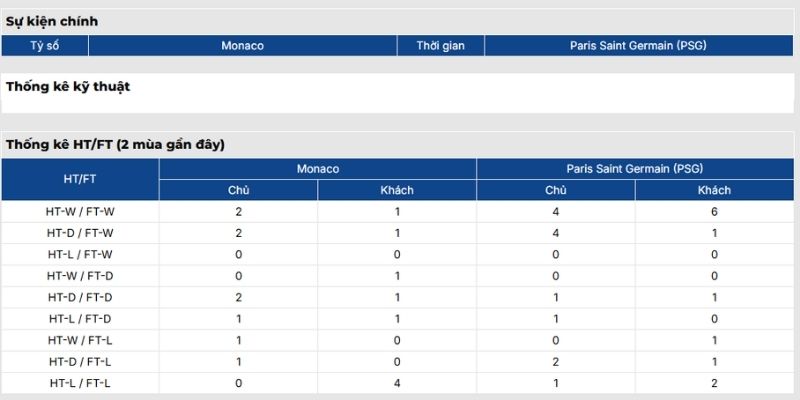Click the HT-D / FT-W row label

80,233
